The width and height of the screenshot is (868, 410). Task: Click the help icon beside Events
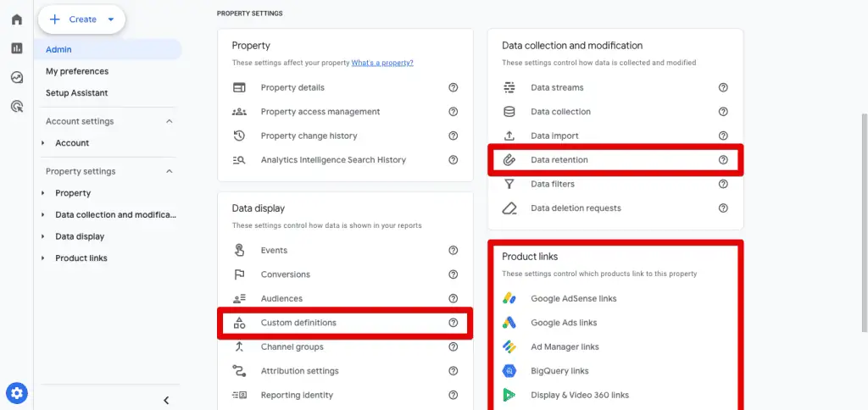453,250
